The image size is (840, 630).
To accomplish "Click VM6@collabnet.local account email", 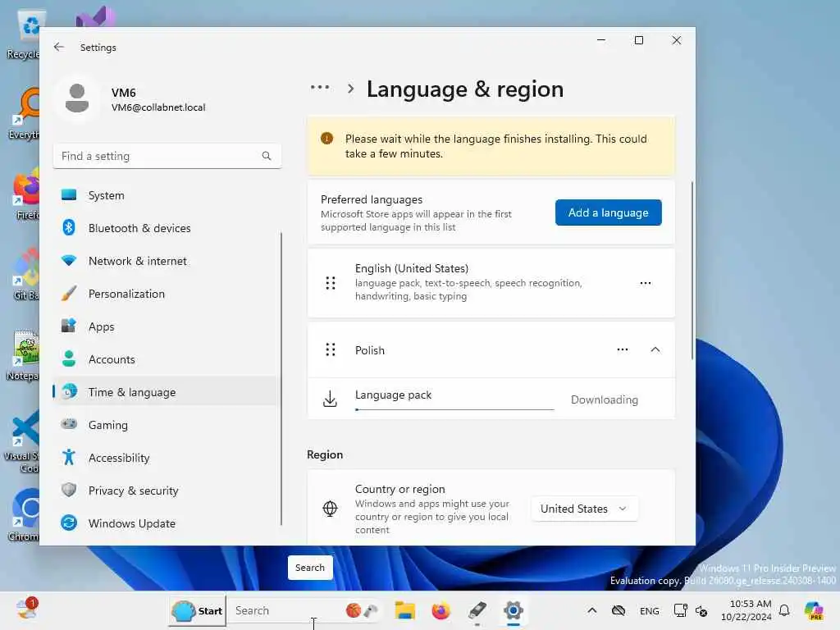I will (158, 107).
